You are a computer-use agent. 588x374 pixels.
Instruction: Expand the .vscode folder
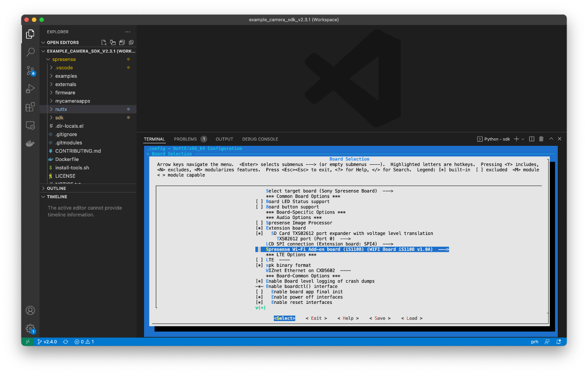[x=51, y=68]
